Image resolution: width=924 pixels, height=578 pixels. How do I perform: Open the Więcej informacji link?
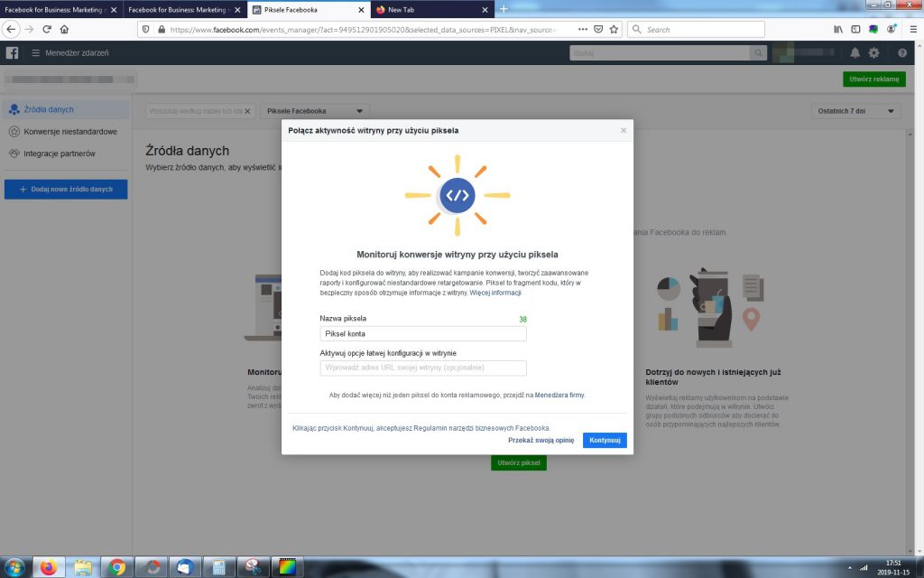[495, 293]
